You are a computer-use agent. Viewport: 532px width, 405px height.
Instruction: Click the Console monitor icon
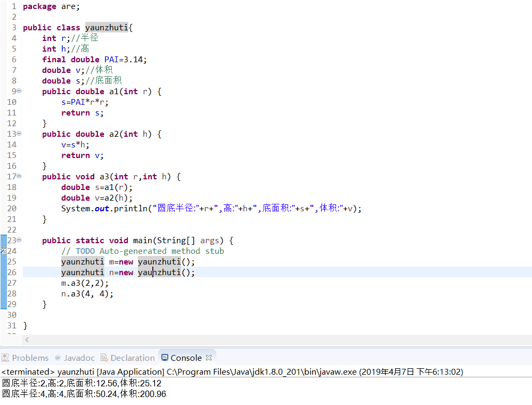tap(165, 358)
